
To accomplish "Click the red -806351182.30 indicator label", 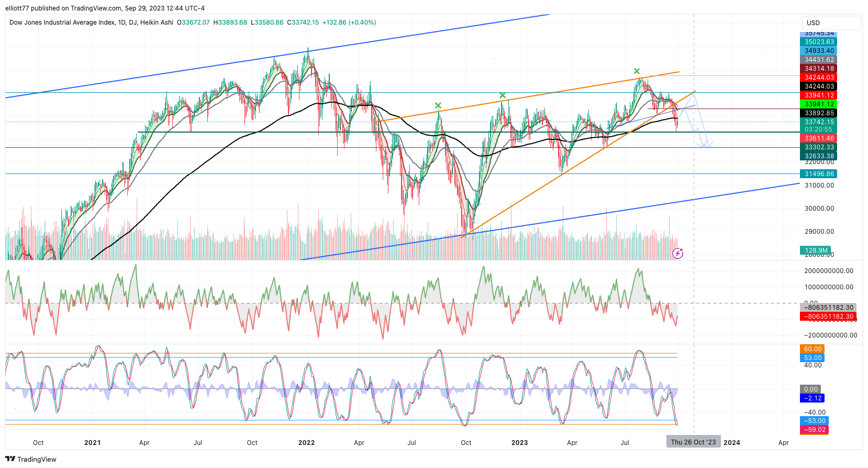I will pyautogui.click(x=828, y=317).
